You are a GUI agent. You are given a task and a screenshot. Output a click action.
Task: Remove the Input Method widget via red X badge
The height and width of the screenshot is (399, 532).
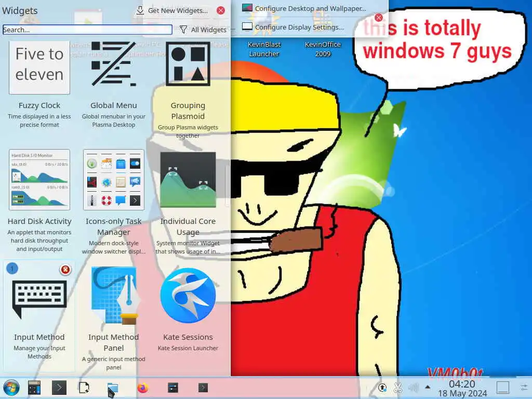(65, 270)
